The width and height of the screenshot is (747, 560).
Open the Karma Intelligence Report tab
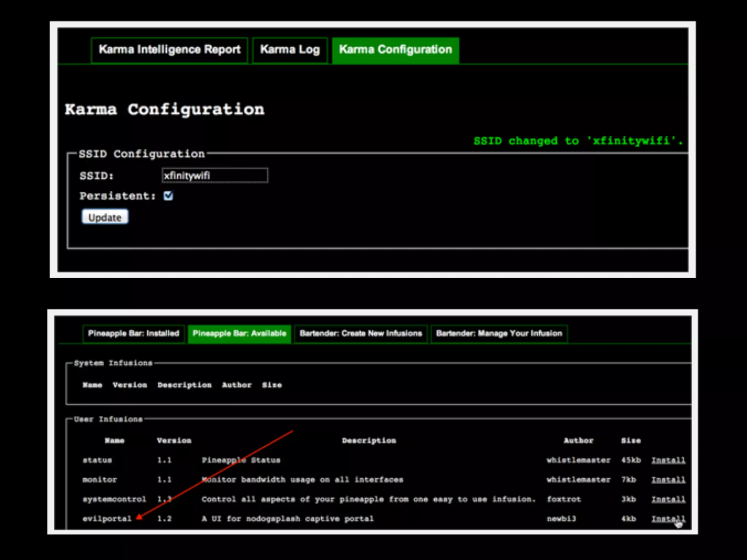click(169, 50)
